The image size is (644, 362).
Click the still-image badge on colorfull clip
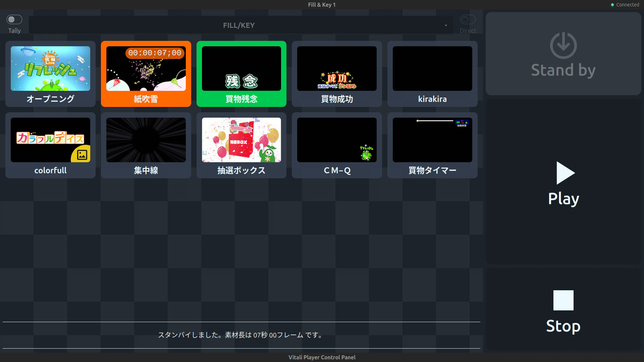(81, 154)
